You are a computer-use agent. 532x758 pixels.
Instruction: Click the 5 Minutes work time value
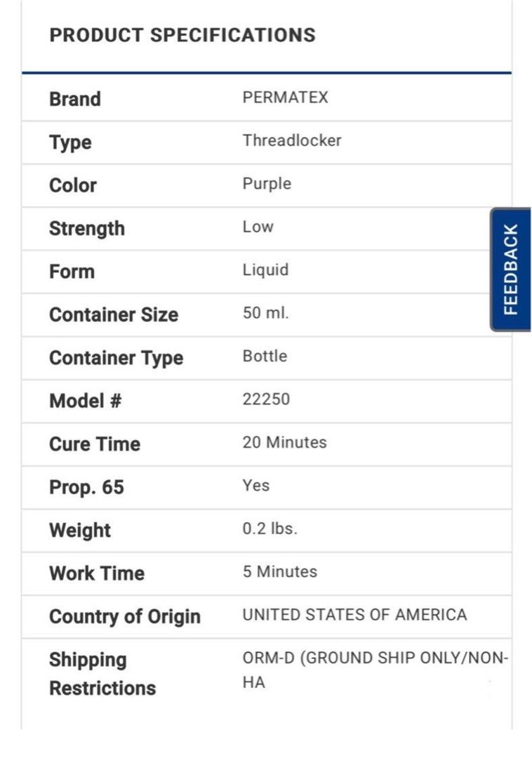(x=279, y=571)
